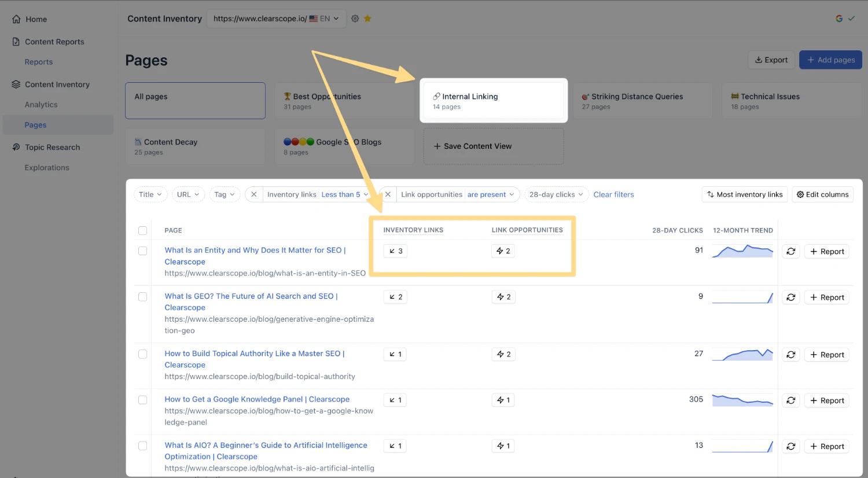Click the yellow star favorite icon
868x478 pixels.
(x=367, y=19)
